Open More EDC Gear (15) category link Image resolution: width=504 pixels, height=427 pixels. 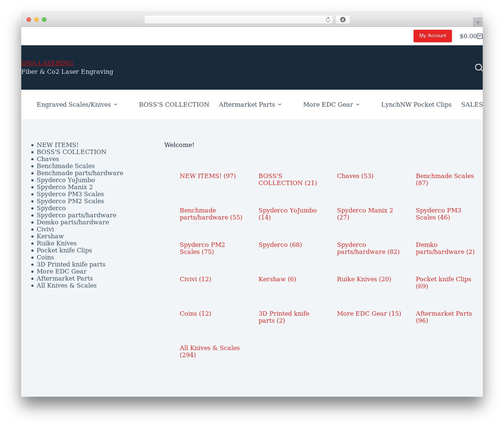(369, 314)
